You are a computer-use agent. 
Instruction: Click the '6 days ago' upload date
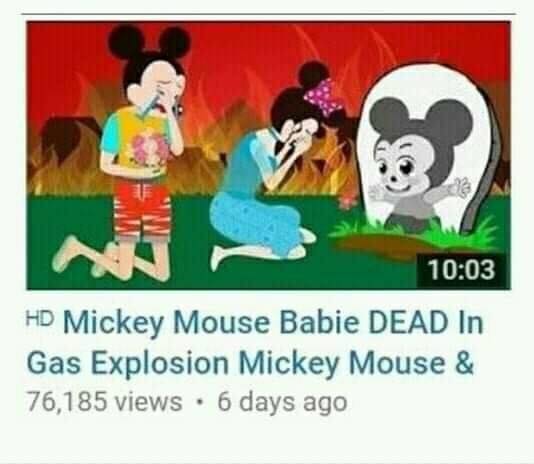pyautogui.click(x=282, y=402)
